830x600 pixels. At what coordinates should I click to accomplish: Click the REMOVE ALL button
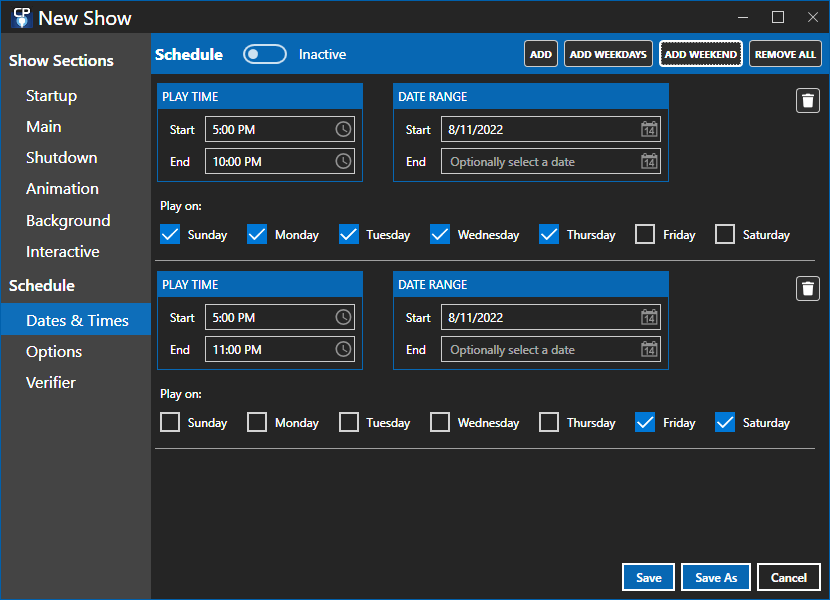[x=785, y=54]
